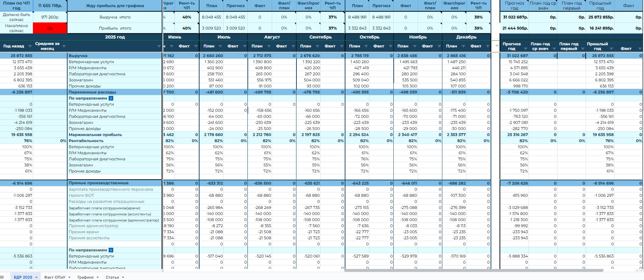Open filter on Июль План column
Image resolution: width=644 pixels, height=280 pixels.
coord(220,46)
